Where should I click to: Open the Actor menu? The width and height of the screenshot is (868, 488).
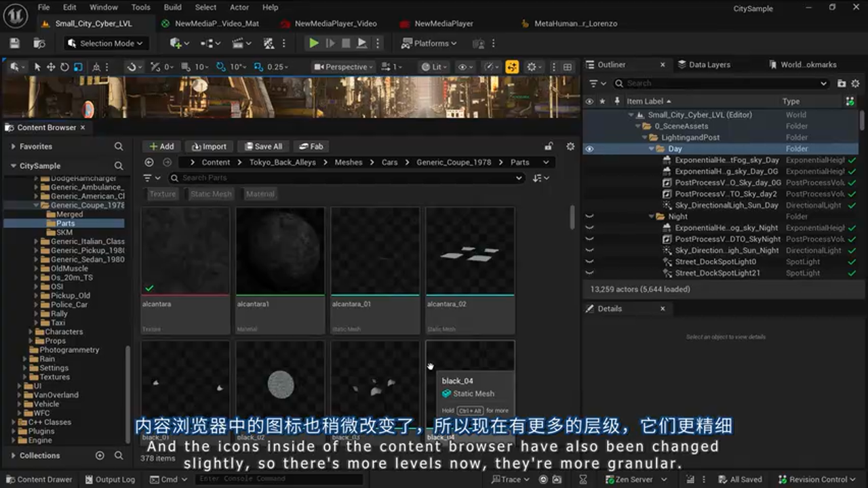[239, 7]
